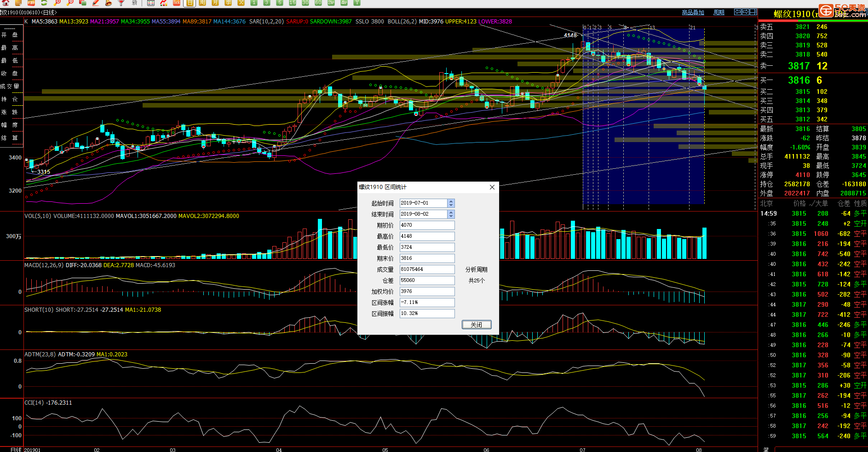The width and height of the screenshot is (868, 452).
Task: Adjust the 起始时间 date spinner
Action: (451, 203)
